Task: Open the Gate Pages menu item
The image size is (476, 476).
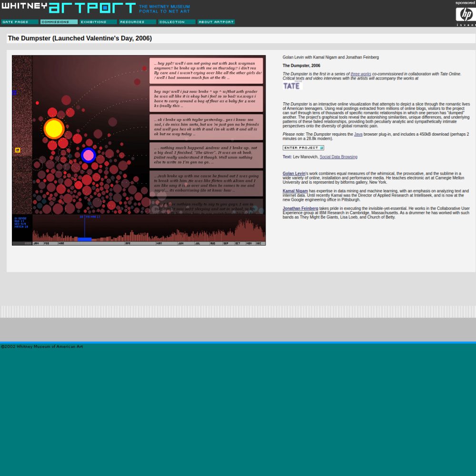Action: (x=20, y=22)
